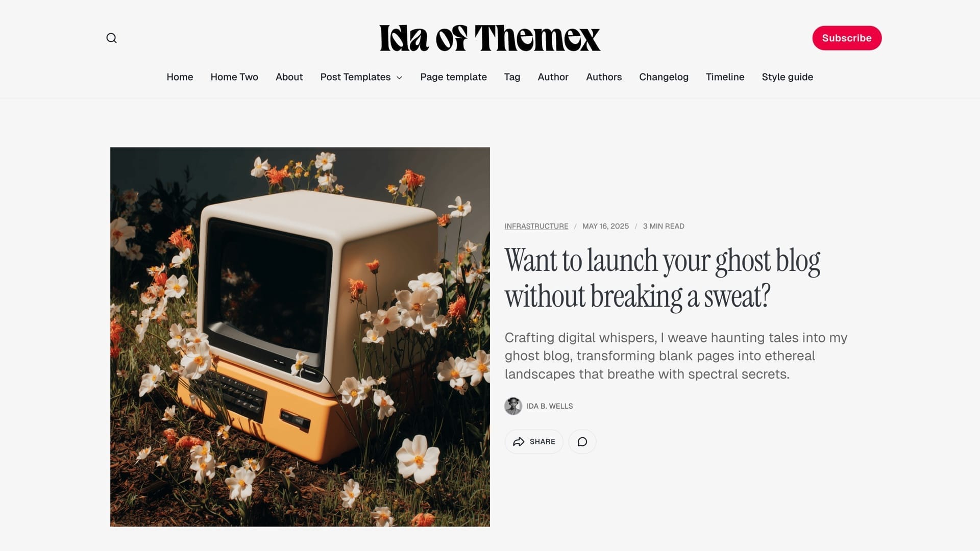Open the Tag page

click(x=512, y=77)
